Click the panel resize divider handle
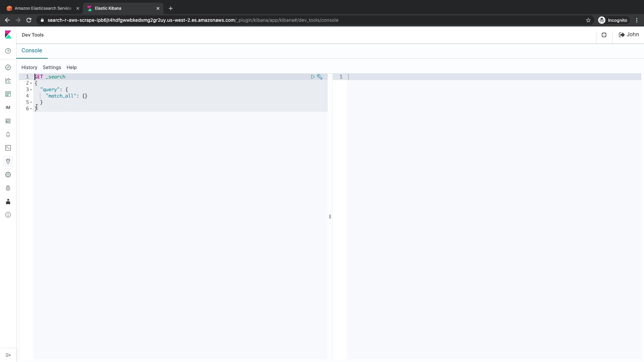 330,217
